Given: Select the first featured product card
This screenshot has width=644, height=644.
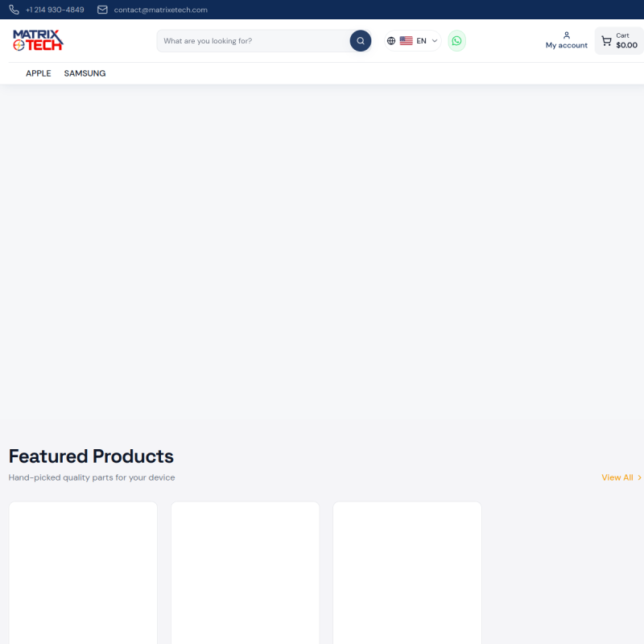Looking at the screenshot, I should point(83,572).
